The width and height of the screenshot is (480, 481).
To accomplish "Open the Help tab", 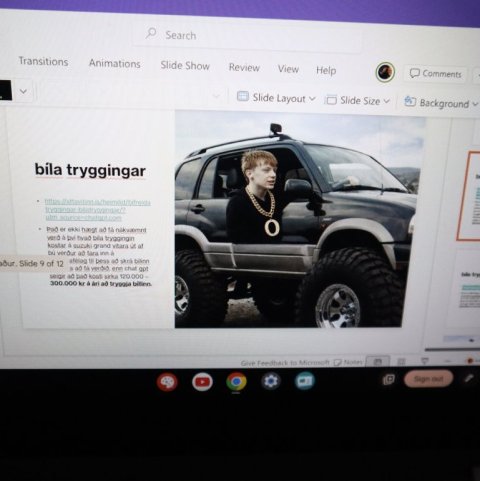I will (x=326, y=71).
